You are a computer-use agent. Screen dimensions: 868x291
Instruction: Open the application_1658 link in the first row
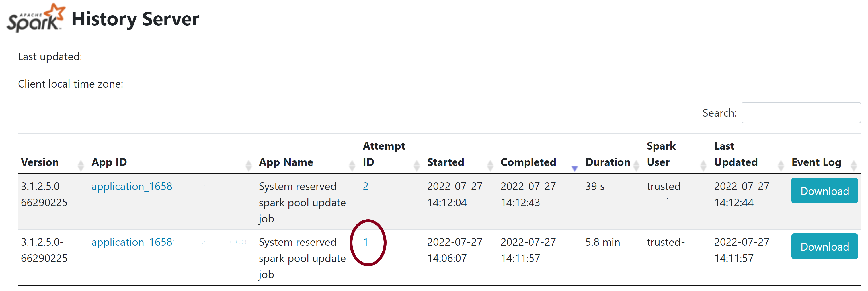(132, 186)
